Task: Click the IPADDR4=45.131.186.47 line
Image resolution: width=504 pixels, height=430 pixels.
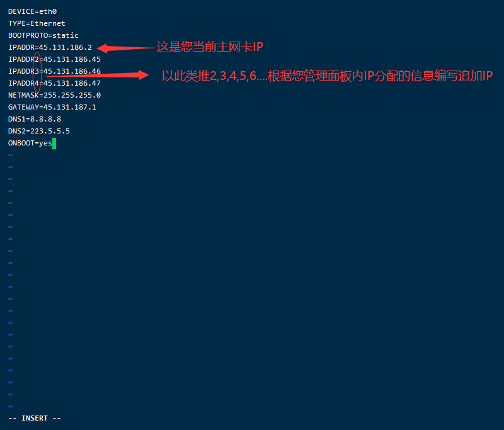Action: click(54, 83)
